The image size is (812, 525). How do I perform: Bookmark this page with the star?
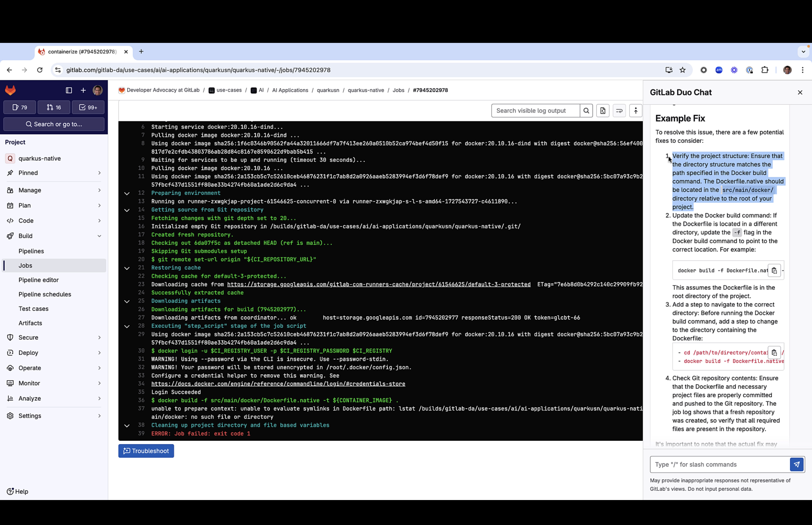coord(683,70)
